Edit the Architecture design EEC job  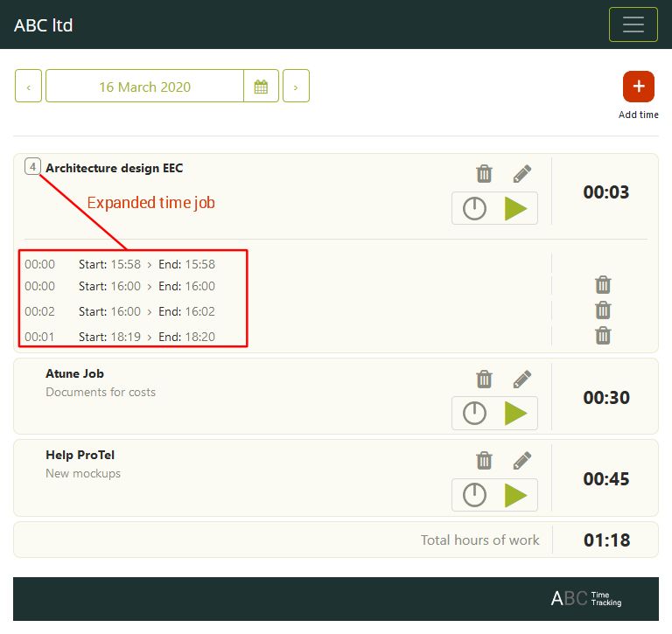click(x=522, y=173)
